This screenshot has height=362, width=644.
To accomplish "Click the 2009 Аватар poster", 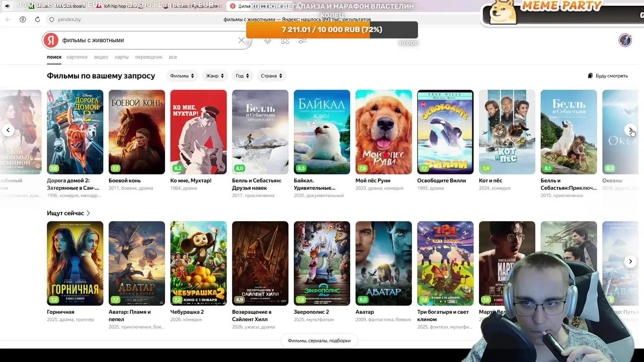I will (384, 263).
